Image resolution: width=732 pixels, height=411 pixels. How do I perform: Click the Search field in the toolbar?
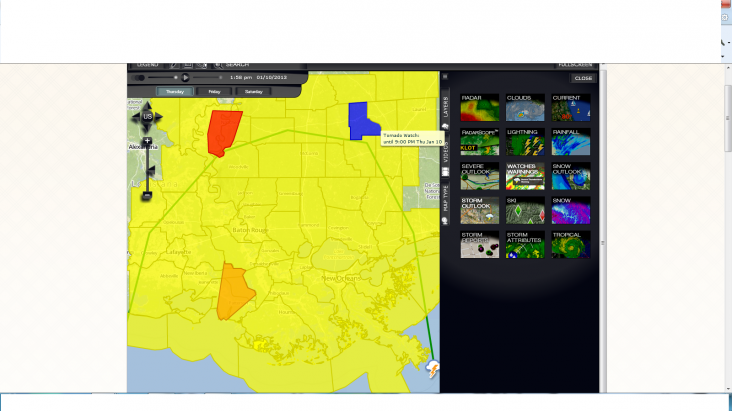[238, 65]
